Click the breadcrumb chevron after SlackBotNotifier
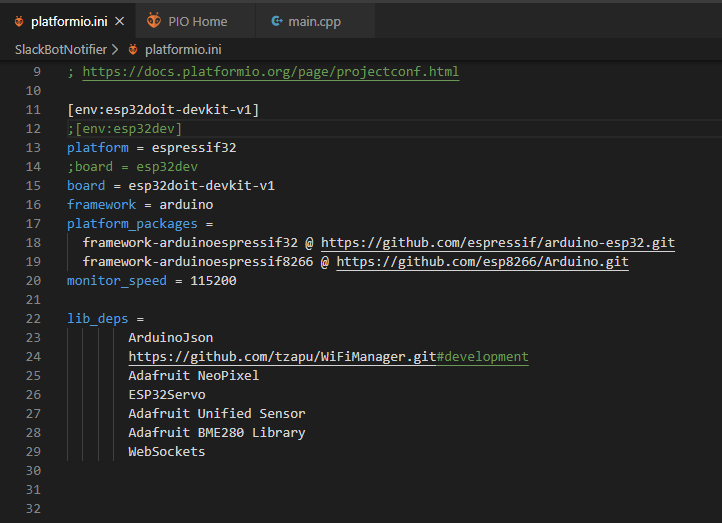 (x=115, y=49)
